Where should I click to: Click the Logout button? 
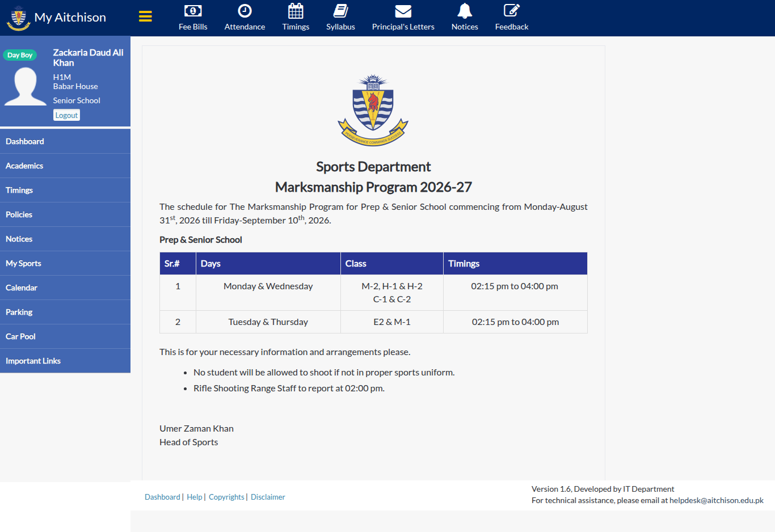66,115
